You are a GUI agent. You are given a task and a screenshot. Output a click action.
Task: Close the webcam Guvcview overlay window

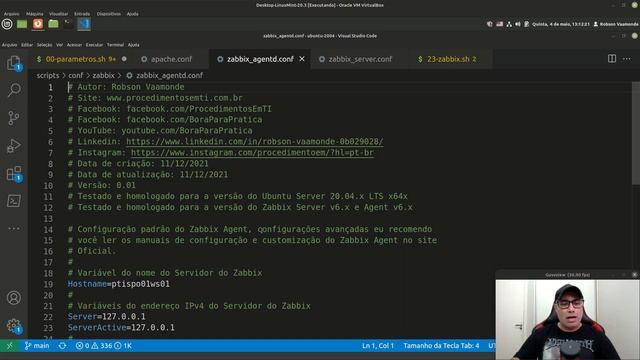click(634, 275)
